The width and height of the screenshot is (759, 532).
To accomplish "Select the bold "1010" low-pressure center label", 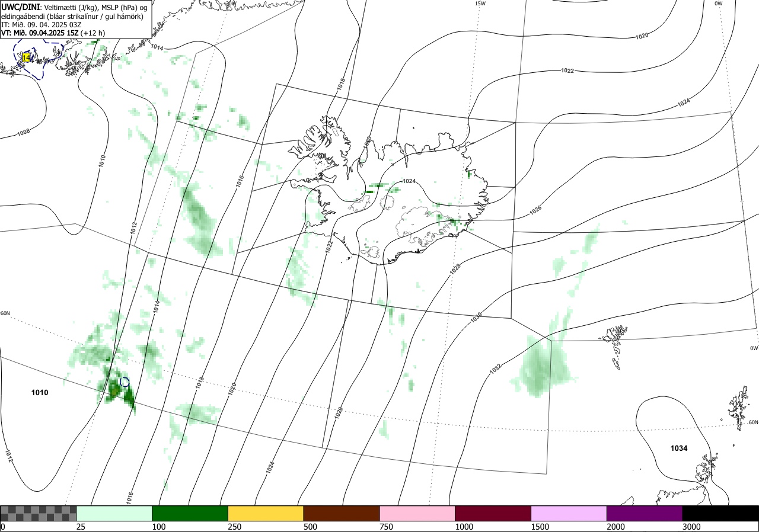I will click(40, 393).
